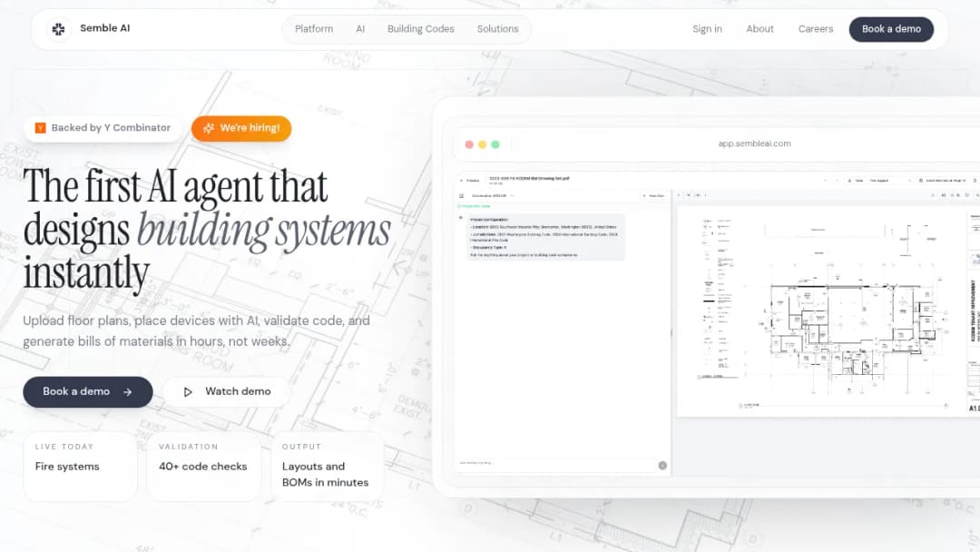Image resolution: width=980 pixels, height=552 pixels.
Task: Click the Y Combinator orange logo icon
Action: pyautogui.click(x=41, y=128)
